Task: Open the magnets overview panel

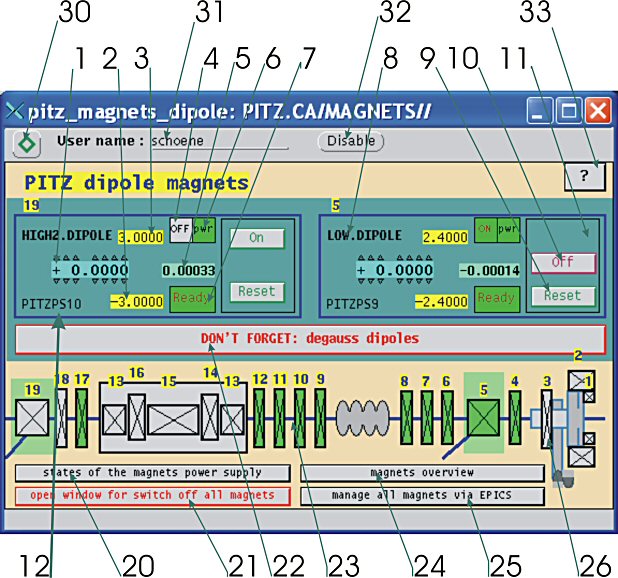Action: (x=423, y=473)
